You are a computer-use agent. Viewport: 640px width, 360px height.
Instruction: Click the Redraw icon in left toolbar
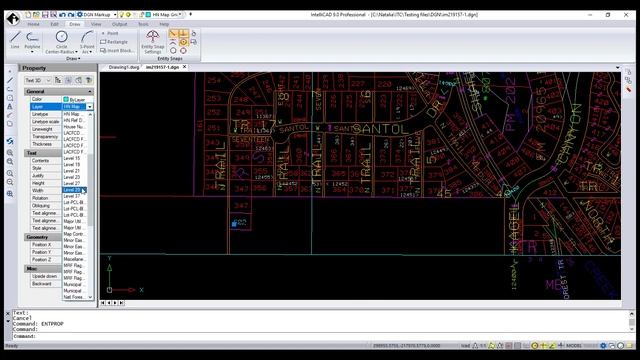(x=10, y=141)
